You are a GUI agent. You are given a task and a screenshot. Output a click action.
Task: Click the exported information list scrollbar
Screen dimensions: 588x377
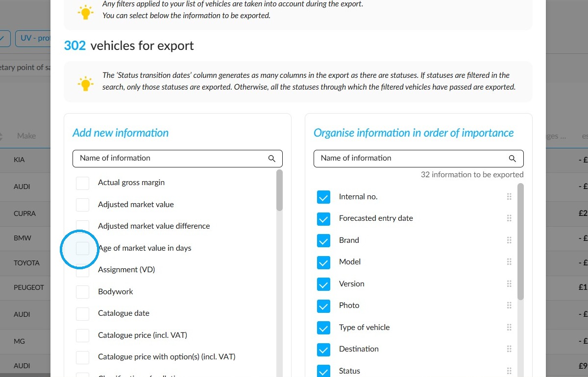pyautogui.click(x=520, y=241)
